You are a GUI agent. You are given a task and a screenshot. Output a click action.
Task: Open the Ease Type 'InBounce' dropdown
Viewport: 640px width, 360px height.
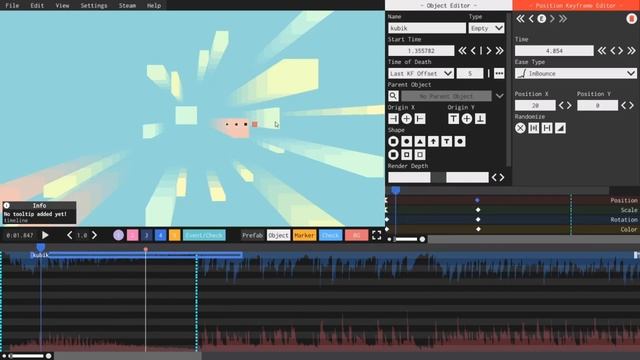(576, 73)
